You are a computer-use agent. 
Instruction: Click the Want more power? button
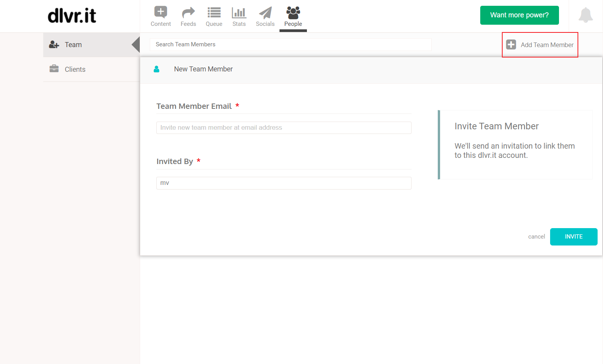(x=519, y=15)
